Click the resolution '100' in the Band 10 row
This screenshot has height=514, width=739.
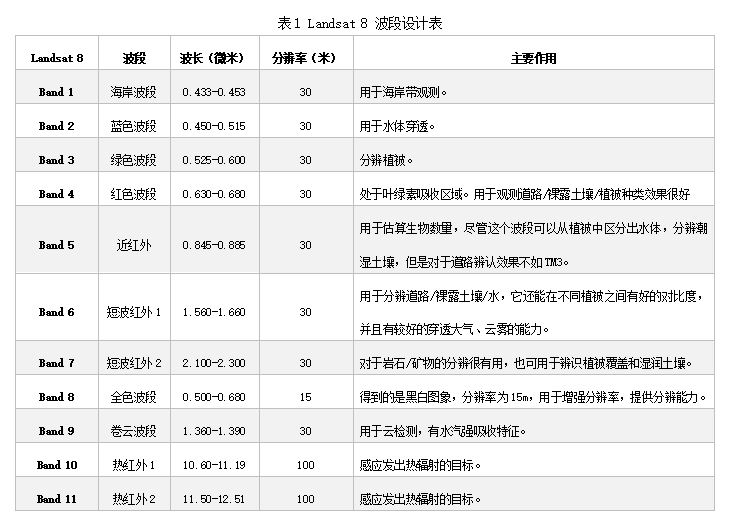pos(305,465)
